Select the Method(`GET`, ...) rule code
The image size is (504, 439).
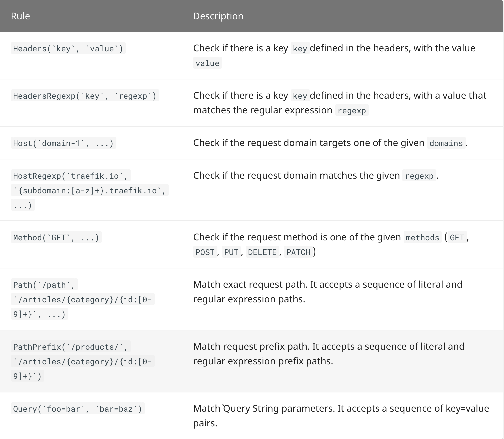[x=56, y=238]
